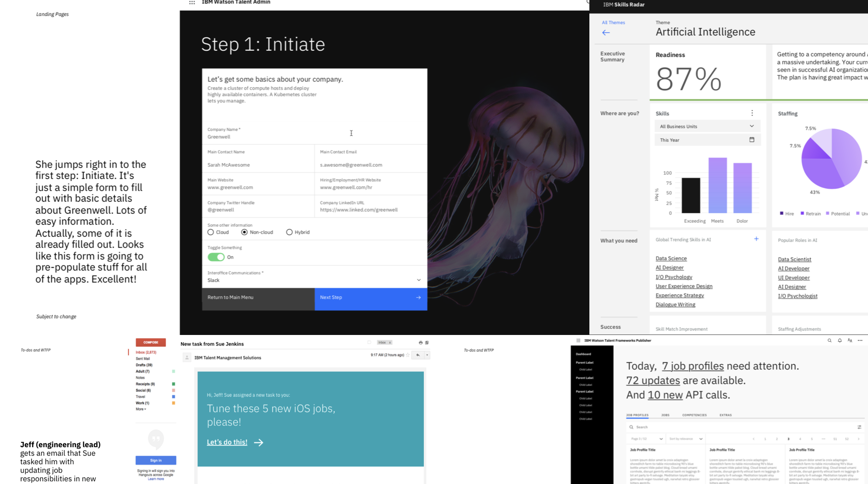Go to next page of job profiles
The width and height of the screenshot is (868, 484).
point(858,439)
